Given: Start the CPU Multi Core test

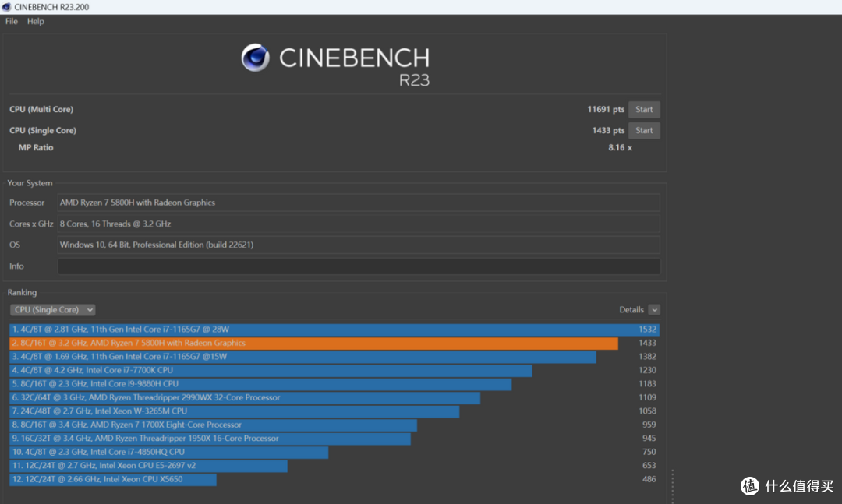Looking at the screenshot, I should [644, 110].
